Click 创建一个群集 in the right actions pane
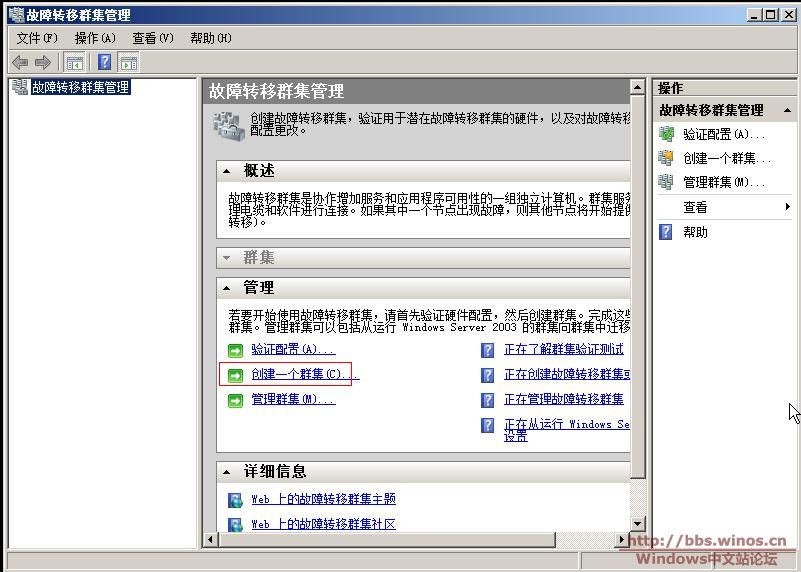 pos(726,158)
